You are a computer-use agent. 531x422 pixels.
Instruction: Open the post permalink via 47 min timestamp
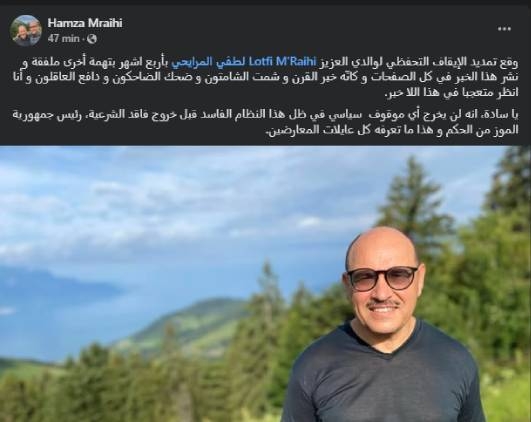pyautogui.click(x=63, y=39)
